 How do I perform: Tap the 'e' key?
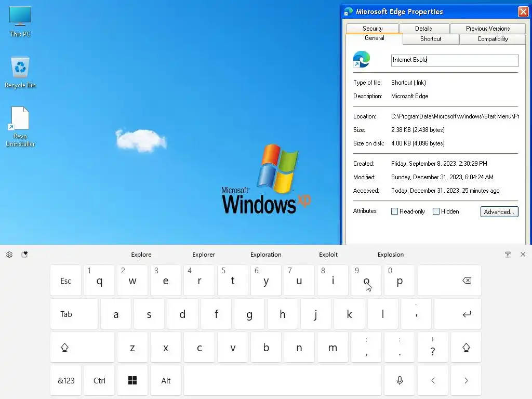click(x=166, y=280)
